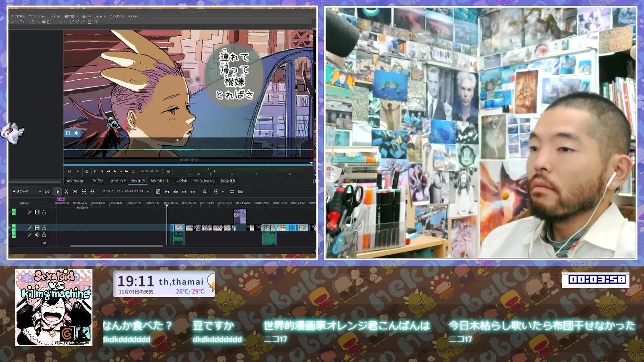Click the purple guide marker on timeline ruler

click(60, 199)
